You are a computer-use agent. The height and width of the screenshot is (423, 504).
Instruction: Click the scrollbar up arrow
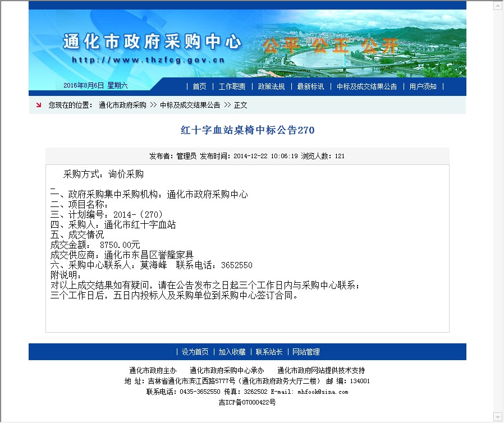click(498, 6)
